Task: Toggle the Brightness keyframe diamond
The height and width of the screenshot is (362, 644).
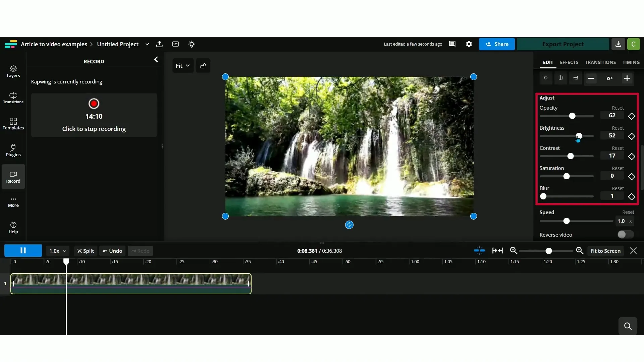Action: click(x=632, y=136)
